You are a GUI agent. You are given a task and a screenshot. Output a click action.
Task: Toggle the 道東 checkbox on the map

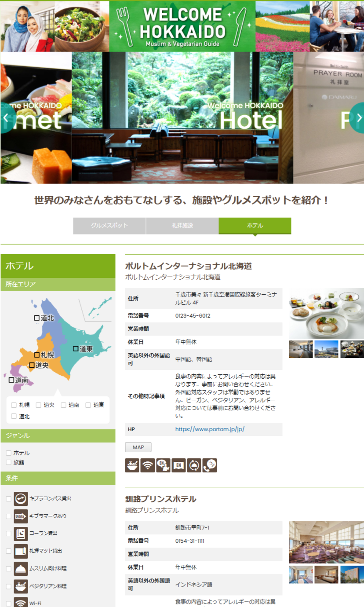pos(76,349)
